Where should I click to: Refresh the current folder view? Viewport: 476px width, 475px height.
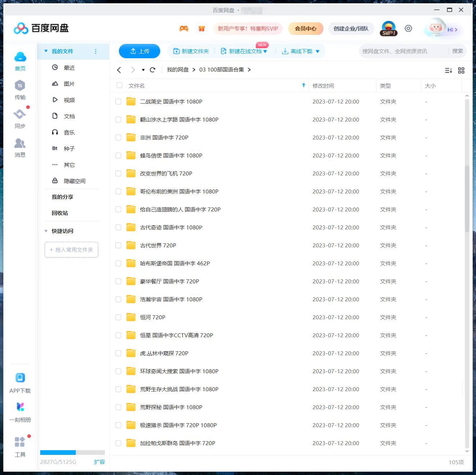pos(153,70)
